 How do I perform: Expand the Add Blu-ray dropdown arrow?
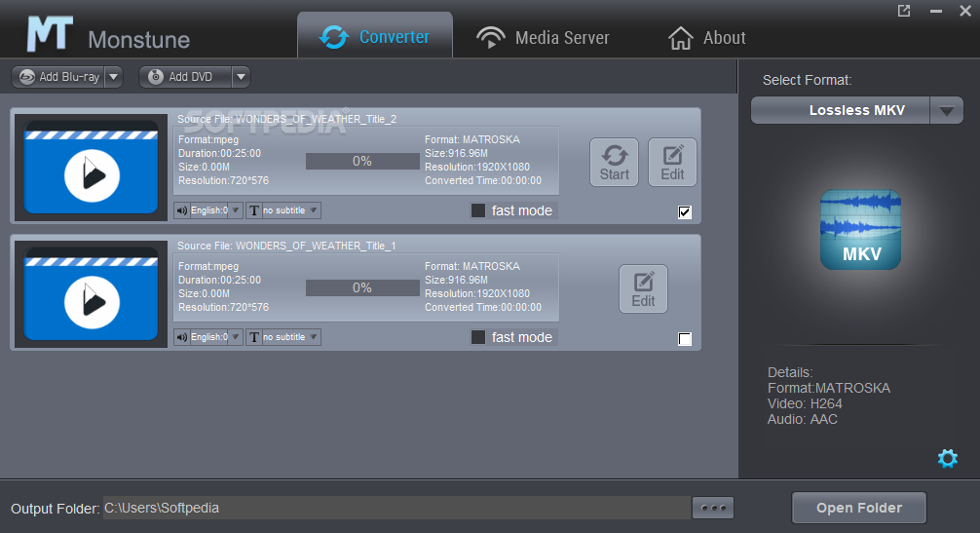114,77
